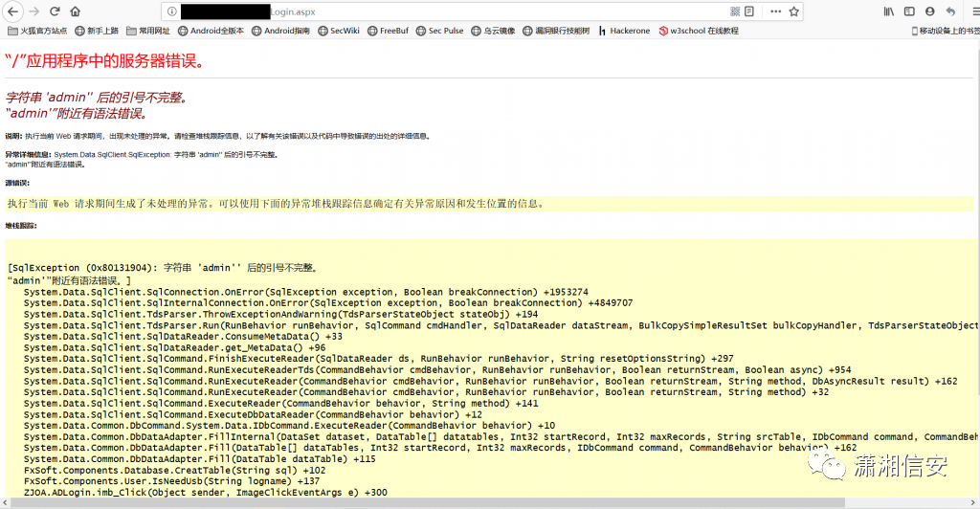Open the Hackerone bookmark
This screenshot has width=980, height=509.
[624, 31]
